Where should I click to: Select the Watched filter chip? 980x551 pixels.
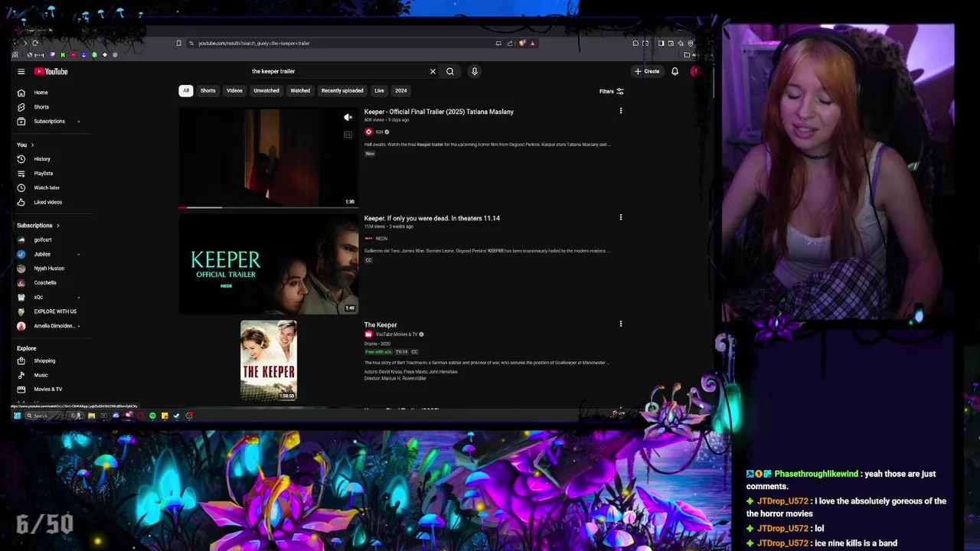[300, 90]
